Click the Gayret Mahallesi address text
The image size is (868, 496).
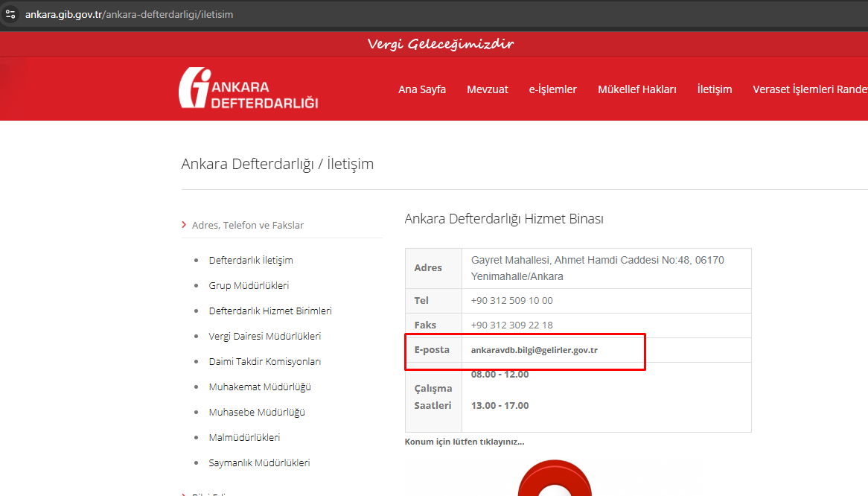[x=597, y=268]
